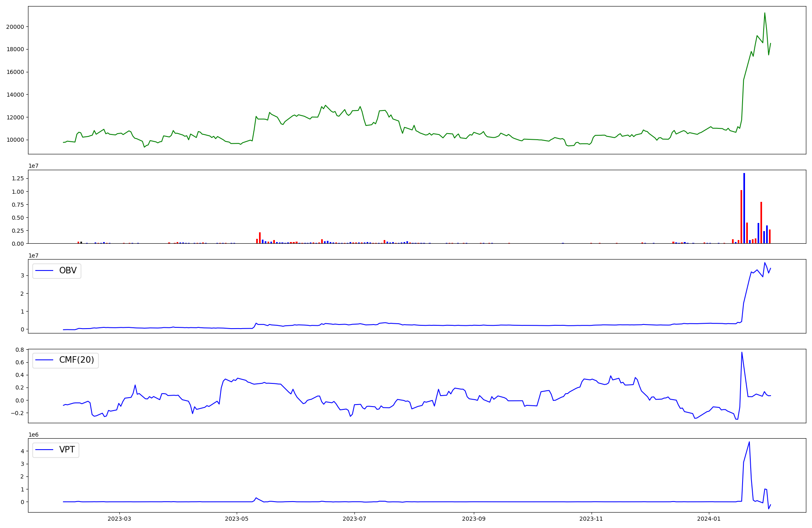Click the 2023-05 x-axis date label
Image resolution: width=812 pixels, height=528 pixels.
(x=237, y=519)
